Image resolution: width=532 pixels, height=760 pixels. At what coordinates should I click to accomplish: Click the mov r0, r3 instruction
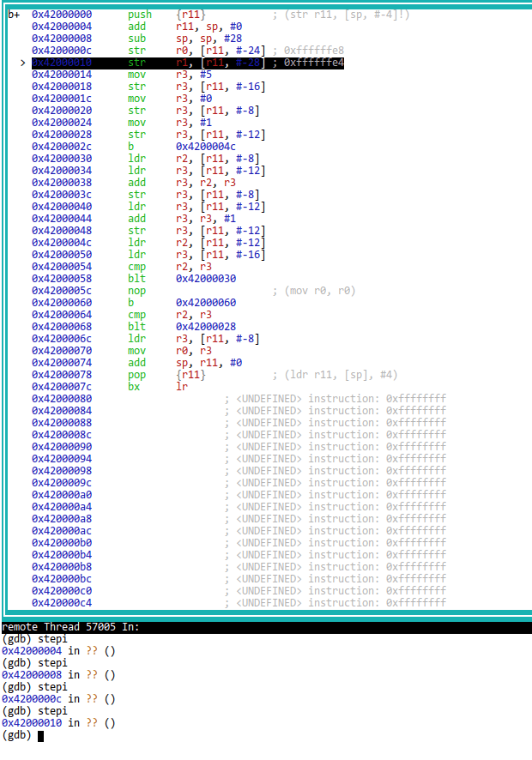tap(170, 351)
